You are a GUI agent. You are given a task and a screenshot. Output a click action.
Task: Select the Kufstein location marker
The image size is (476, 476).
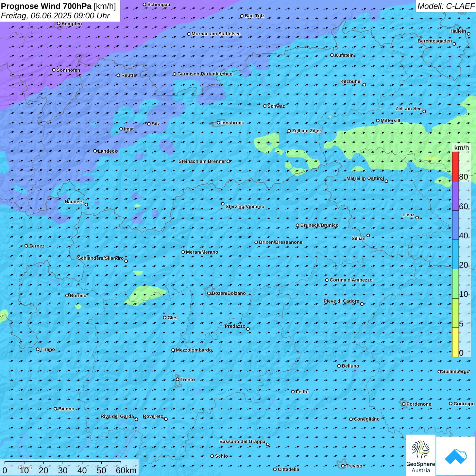pyautogui.click(x=332, y=55)
